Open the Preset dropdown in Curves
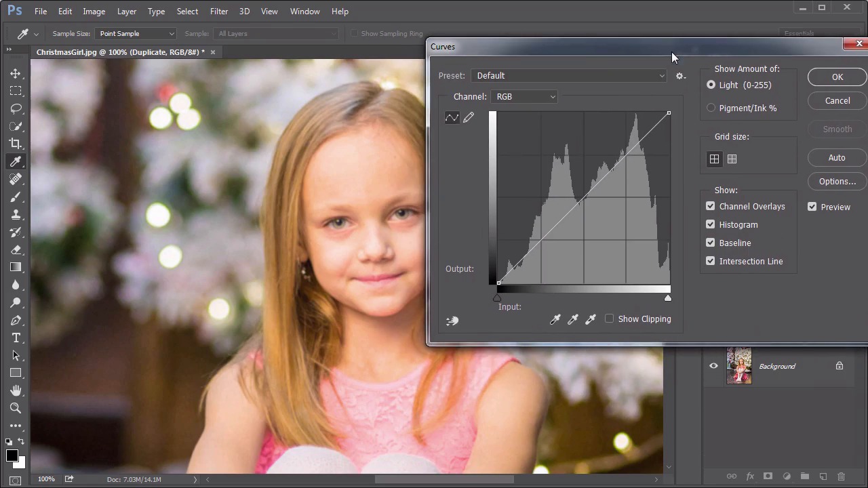Screen dimensions: 868x488 pos(570,76)
